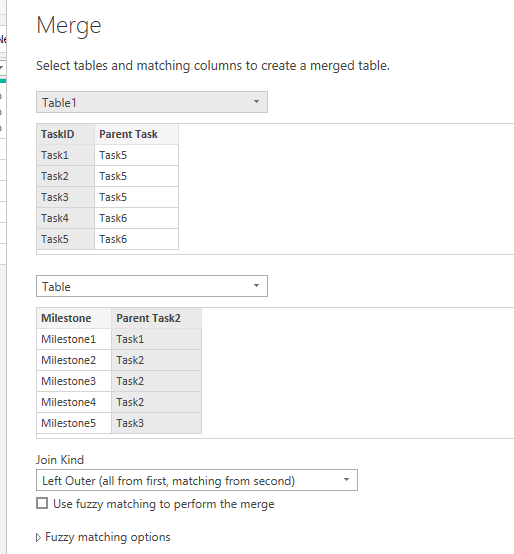Click Parent Task cell in Task2 row
Image resolution: width=514 pixels, height=554 pixels.
pyautogui.click(x=136, y=176)
